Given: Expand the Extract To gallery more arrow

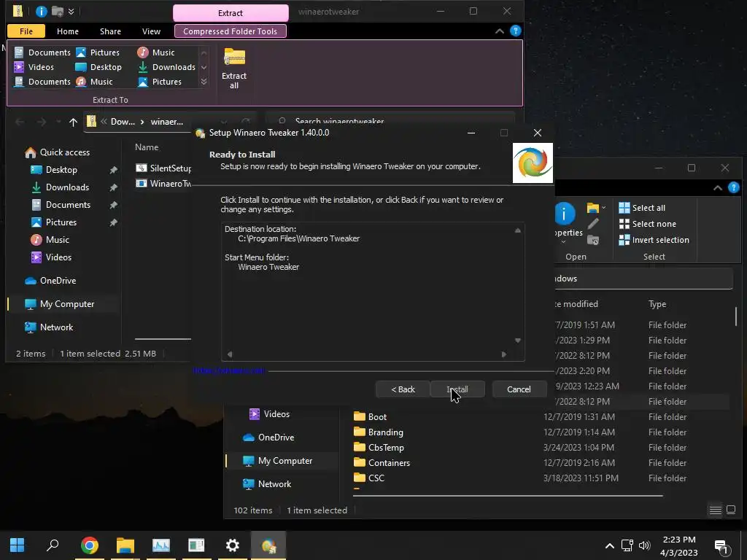Looking at the screenshot, I should click(x=204, y=82).
